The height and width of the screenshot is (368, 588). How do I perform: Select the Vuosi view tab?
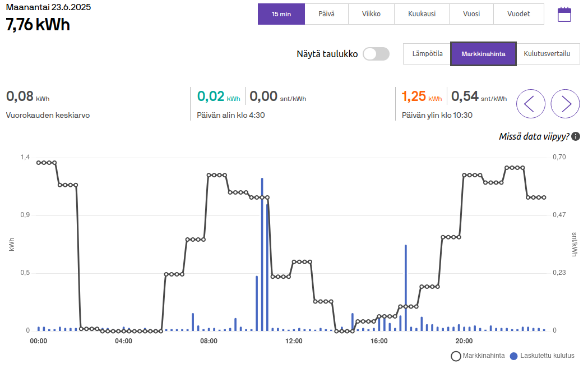(471, 14)
